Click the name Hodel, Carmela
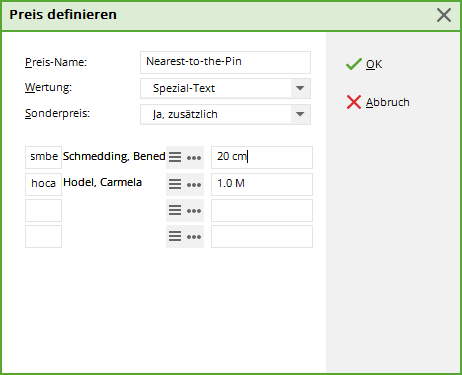Viewport: 462px width, 375px height. click(x=102, y=182)
